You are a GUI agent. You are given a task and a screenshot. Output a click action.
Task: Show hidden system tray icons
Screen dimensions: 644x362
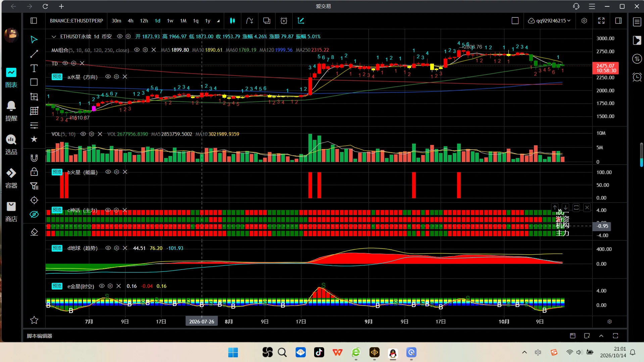coord(525,352)
